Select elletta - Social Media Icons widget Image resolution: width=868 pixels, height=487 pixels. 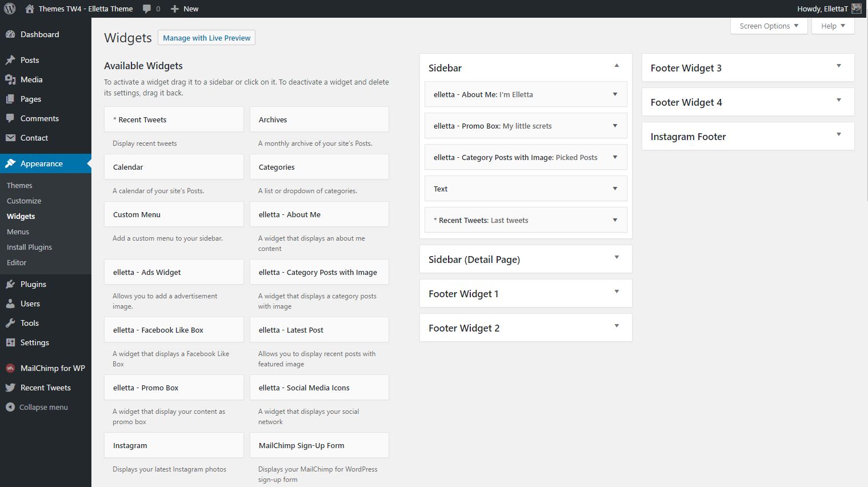[x=319, y=388]
